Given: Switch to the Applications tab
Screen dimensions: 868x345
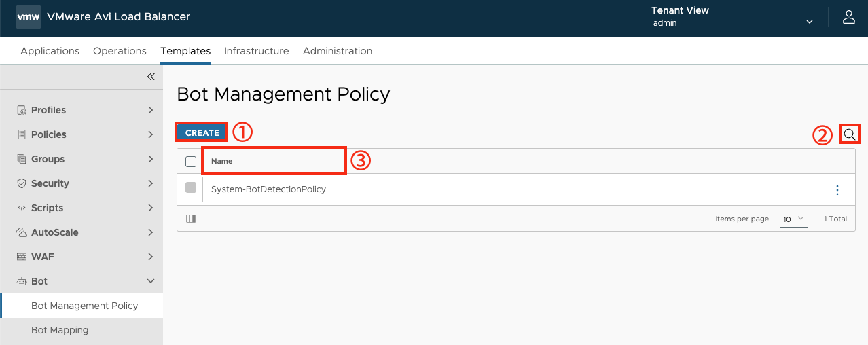Looking at the screenshot, I should [50, 51].
